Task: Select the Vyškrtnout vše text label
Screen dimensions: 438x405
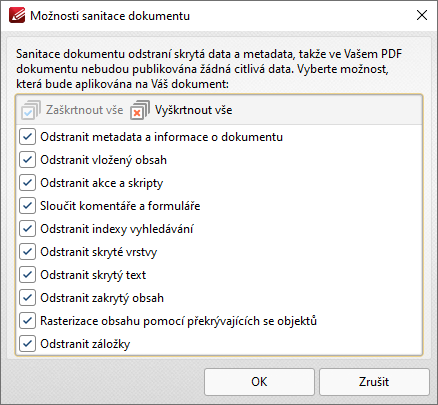Action: (193, 110)
